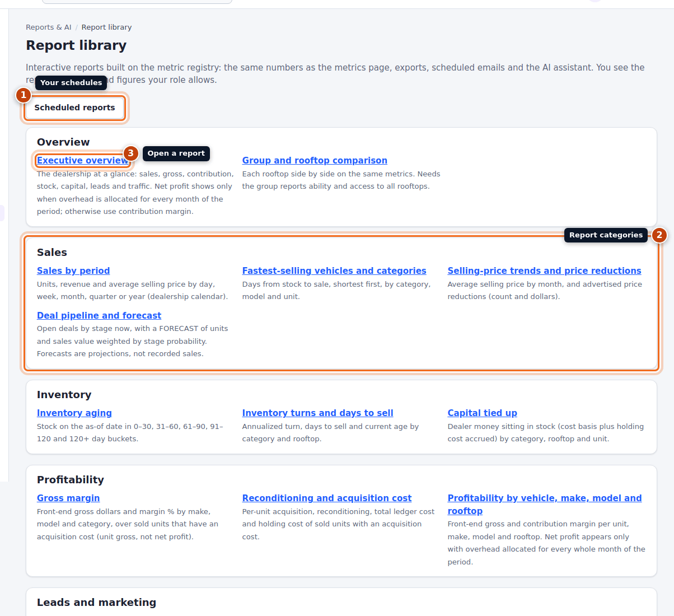Click the Deal pipeline forecast description text
674x616 pixels.
click(x=133, y=341)
